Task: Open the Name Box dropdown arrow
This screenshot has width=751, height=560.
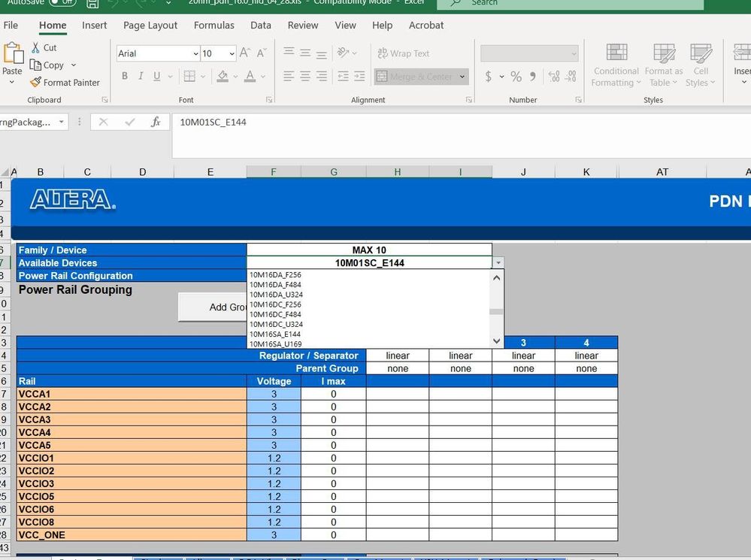Action: coord(62,122)
